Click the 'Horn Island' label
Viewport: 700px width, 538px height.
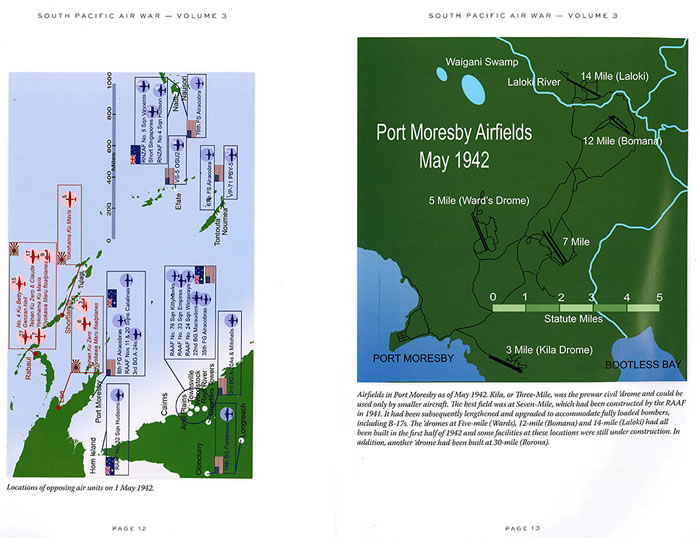(92, 455)
